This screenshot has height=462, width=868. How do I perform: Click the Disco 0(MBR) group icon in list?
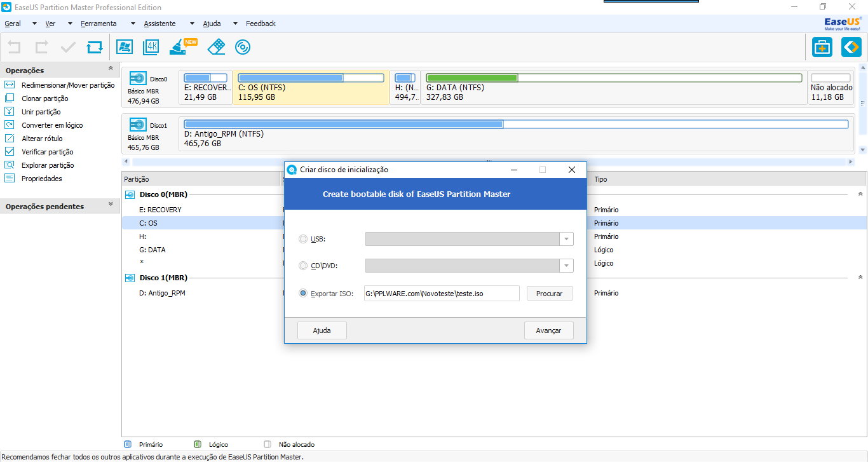click(x=129, y=194)
